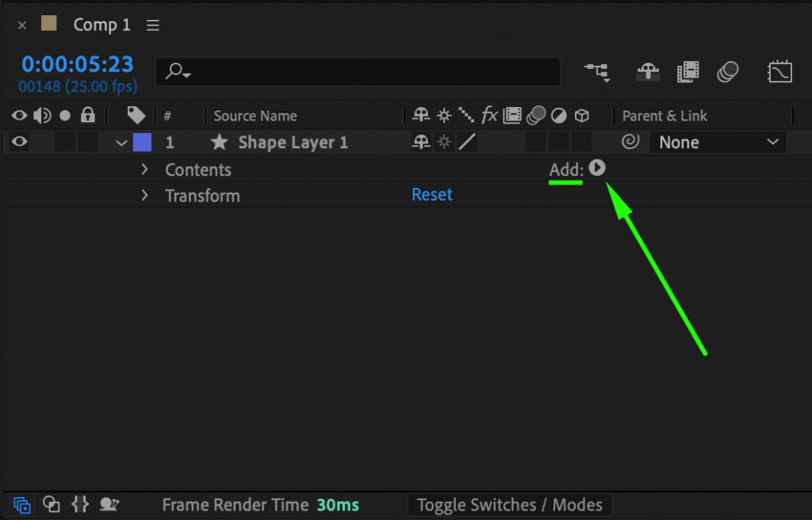Click Reset on the Transform properties
The width and height of the screenshot is (812, 520).
coord(431,194)
